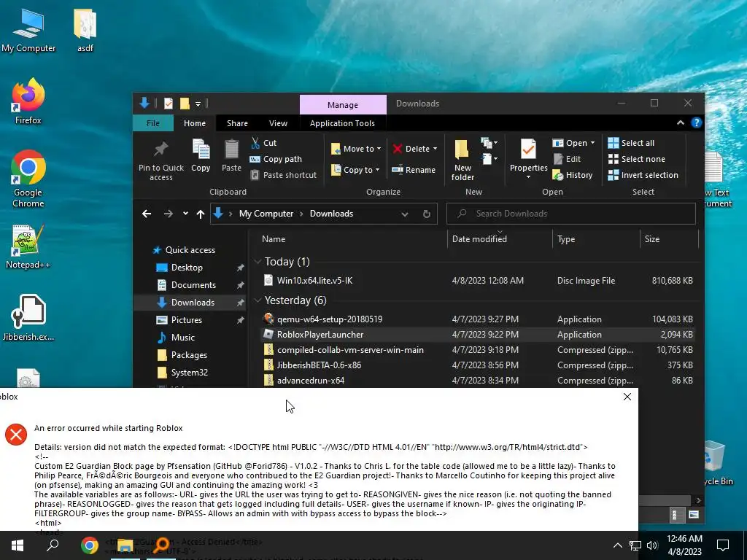The height and width of the screenshot is (560, 747).
Task: Open Explorer help question mark icon
Action: (696, 122)
